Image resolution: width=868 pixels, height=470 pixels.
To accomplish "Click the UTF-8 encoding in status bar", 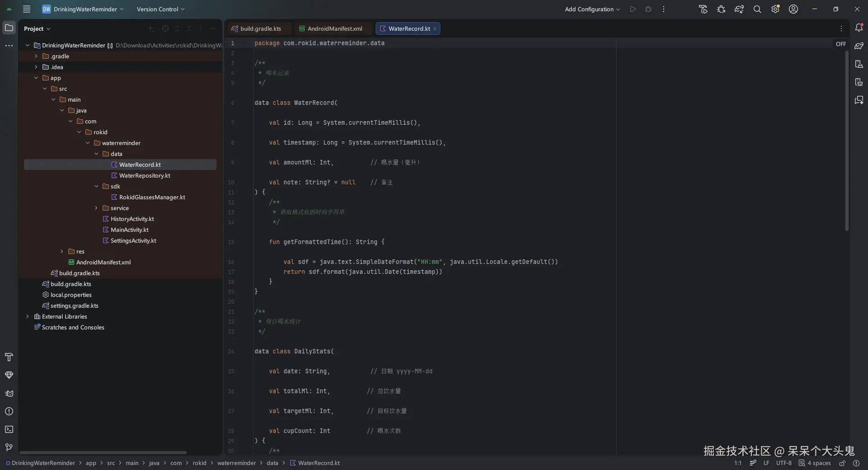I will 783,463.
